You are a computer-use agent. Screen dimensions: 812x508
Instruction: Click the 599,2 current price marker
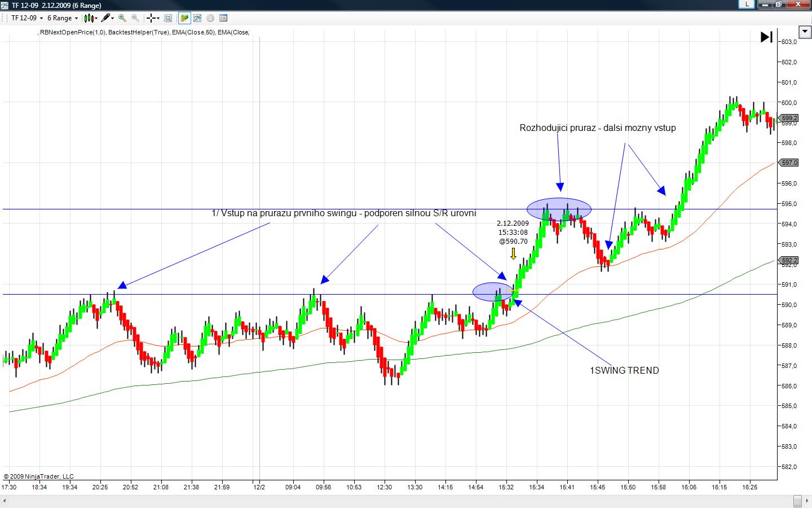(x=789, y=119)
